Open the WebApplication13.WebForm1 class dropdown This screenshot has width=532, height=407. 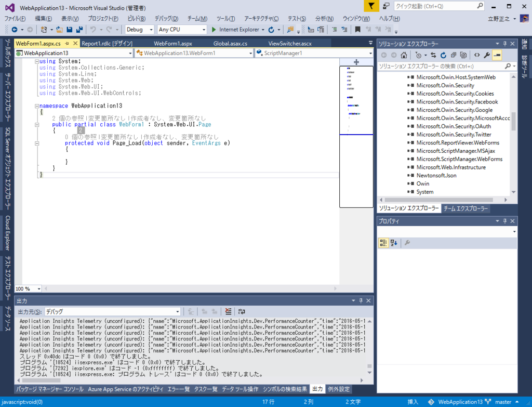click(194, 53)
